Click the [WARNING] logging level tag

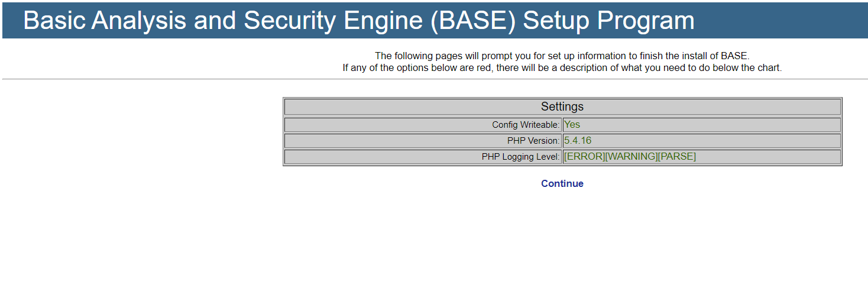631,156
